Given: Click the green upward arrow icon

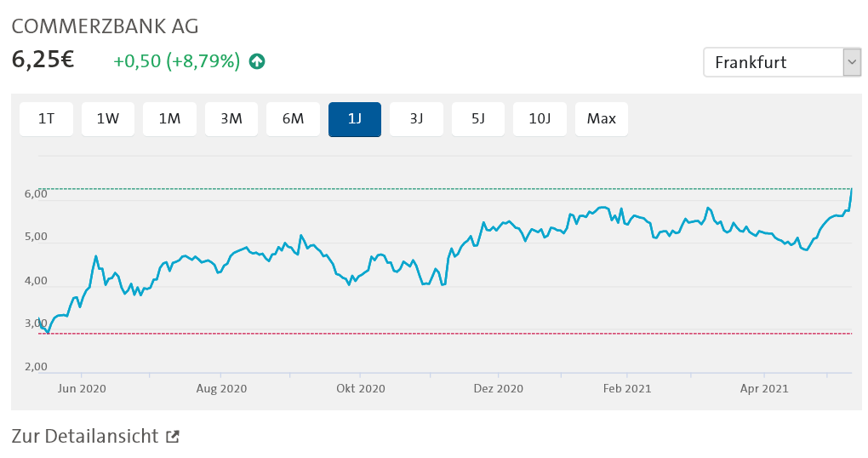Looking at the screenshot, I should coord(256,61).
